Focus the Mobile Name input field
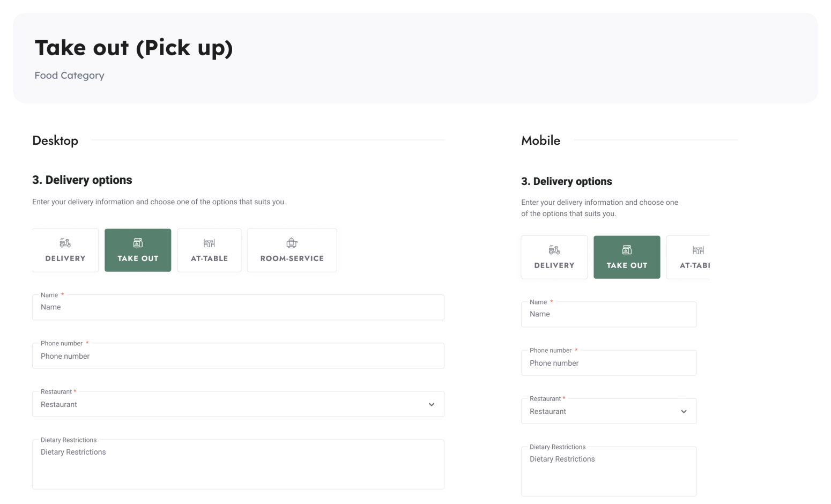The image size is (831, 504). (609, 314)
